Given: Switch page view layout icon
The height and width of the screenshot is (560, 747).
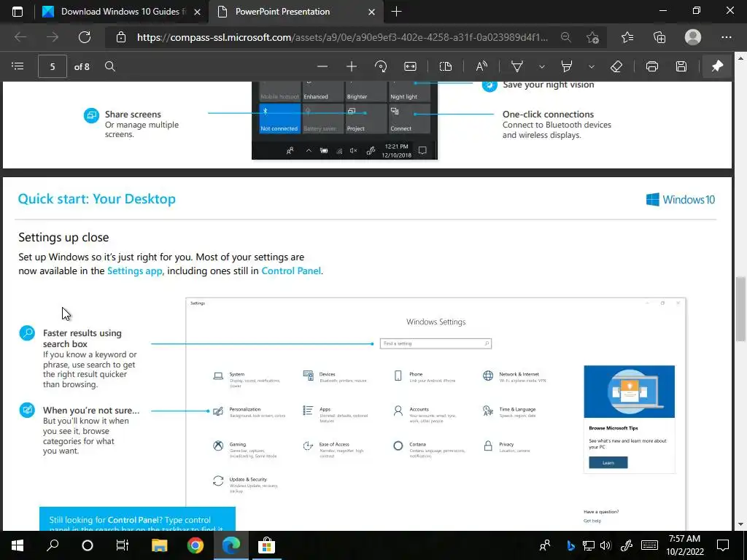Looking at the screenshot, I should coord(446,66).
